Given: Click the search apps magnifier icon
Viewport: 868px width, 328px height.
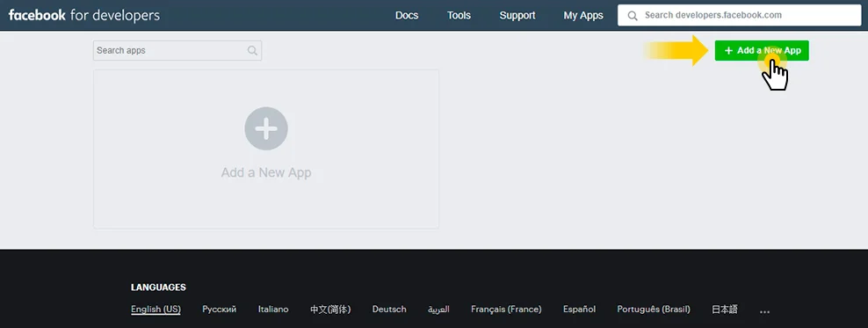Looking at the screenshot, I should [x=252, y=50].
